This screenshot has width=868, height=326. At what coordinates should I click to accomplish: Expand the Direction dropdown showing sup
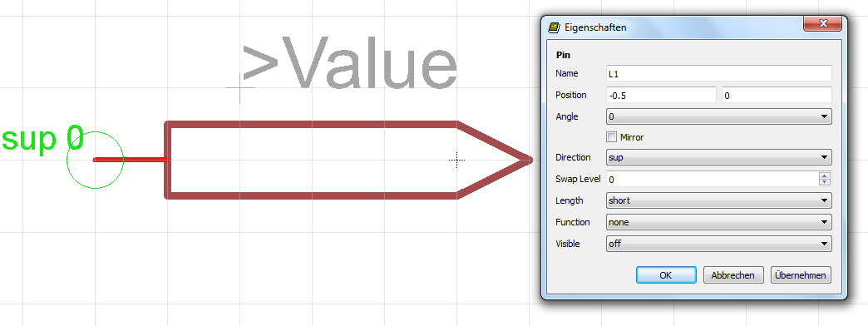tap(719, 157)
